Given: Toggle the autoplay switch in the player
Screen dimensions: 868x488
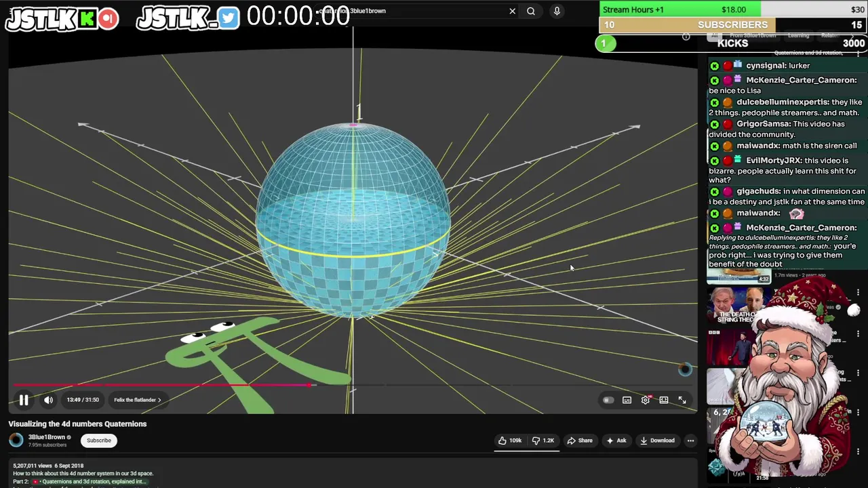Looking at the screenshot, I should tap(608, 400).
